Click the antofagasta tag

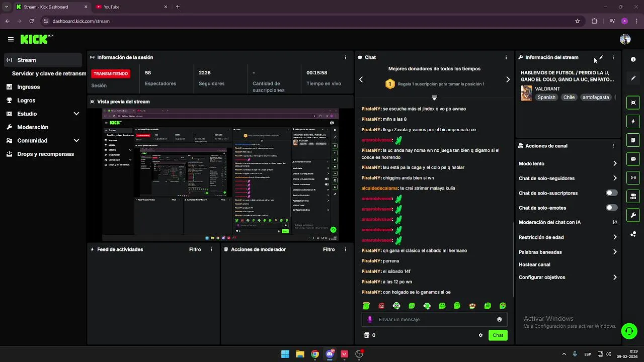(x=596, y=98)
